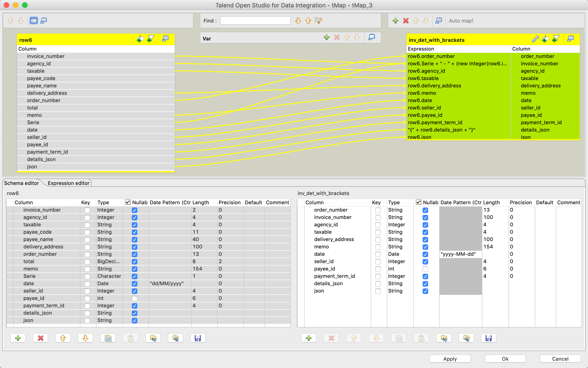This screenshot has height=368, width=588.
Task: Click inside the Find input field
Action: (255, 21)
